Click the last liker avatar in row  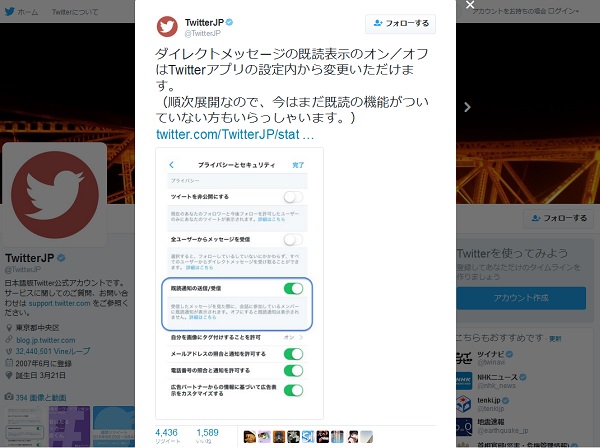coord(366,437)
